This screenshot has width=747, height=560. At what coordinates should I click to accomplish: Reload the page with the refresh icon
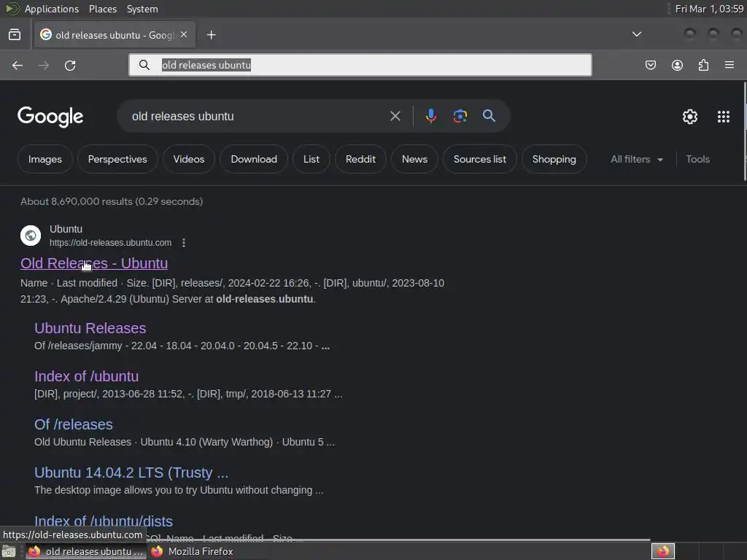[70, 65]
